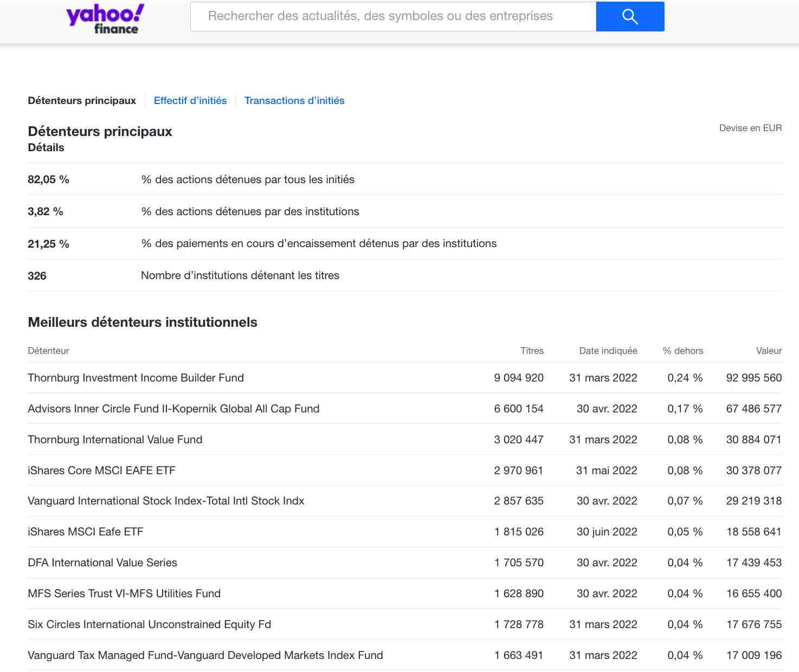Click iShares MSCI Eafe ETF name

click(86, 532)
